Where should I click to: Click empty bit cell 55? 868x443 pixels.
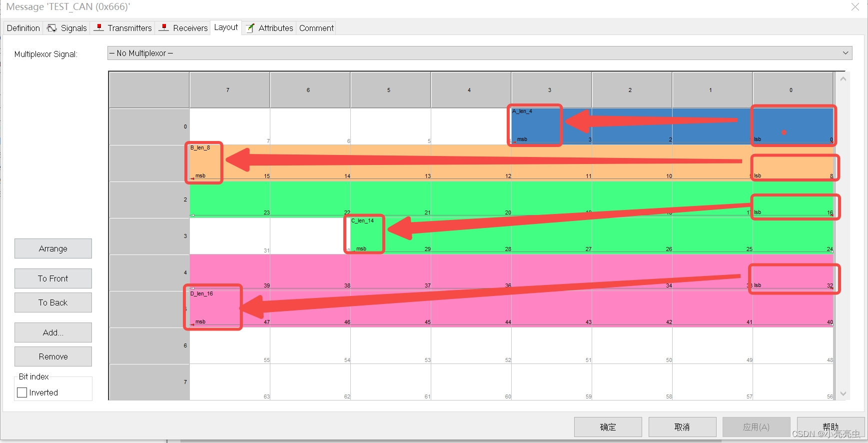tap(230, 345)
